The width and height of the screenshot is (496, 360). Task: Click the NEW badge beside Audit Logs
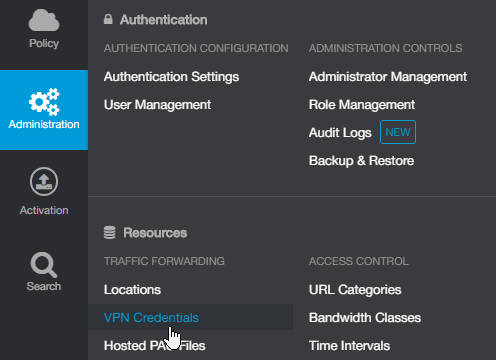click(x=398, y=132)
